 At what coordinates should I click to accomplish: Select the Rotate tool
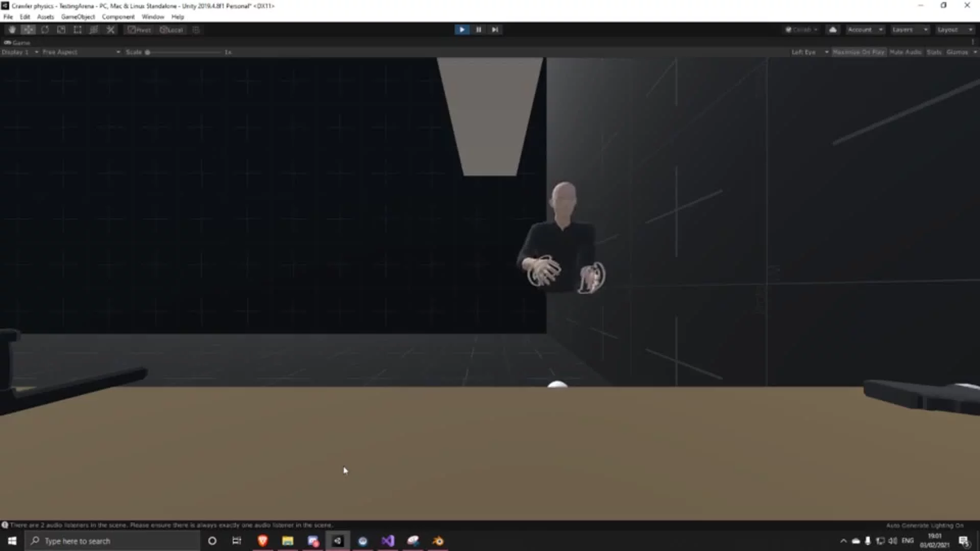click(x=45, y=30)
